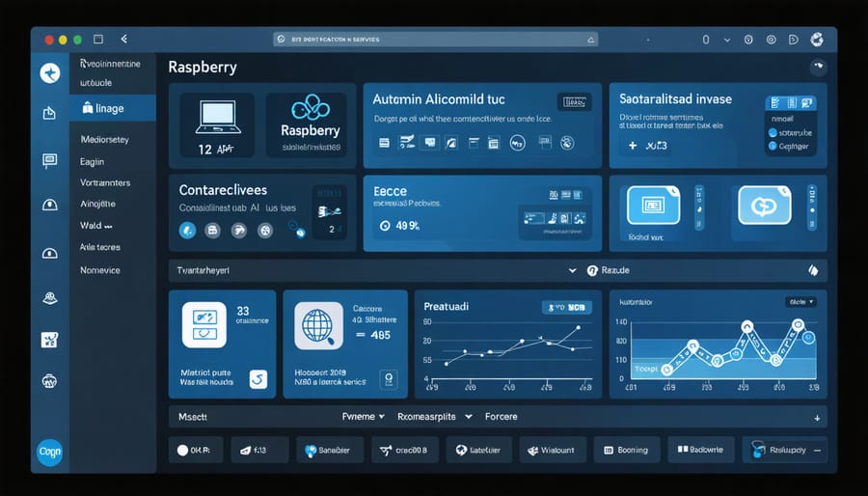Open the calendar icon in the Automin card
This screenshot has width=868, height=496.
tap(493, 144)
